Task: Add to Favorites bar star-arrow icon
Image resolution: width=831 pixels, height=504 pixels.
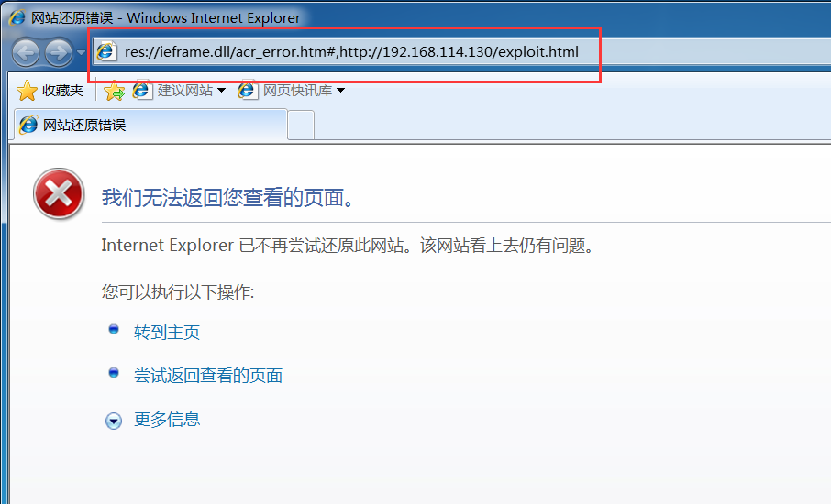Action: [x=114, y=91]
